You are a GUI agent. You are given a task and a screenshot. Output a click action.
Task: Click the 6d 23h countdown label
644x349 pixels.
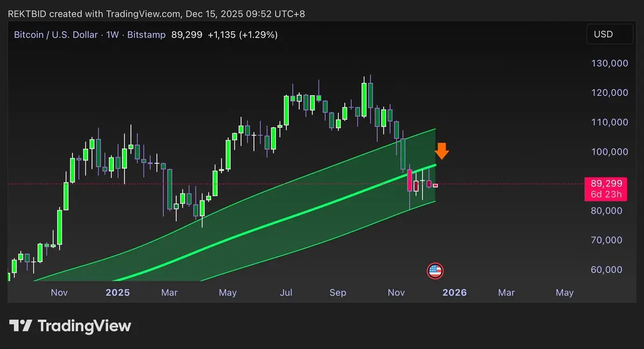point(606,194)
